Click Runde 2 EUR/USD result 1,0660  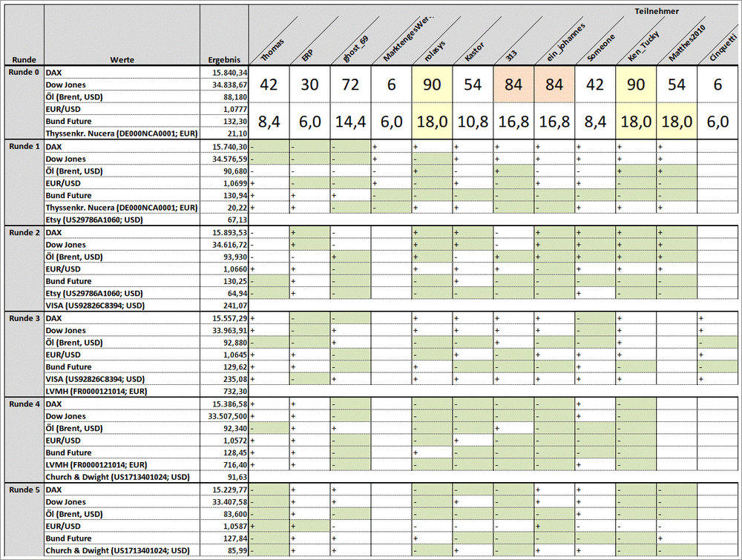[x=224, y=269]
